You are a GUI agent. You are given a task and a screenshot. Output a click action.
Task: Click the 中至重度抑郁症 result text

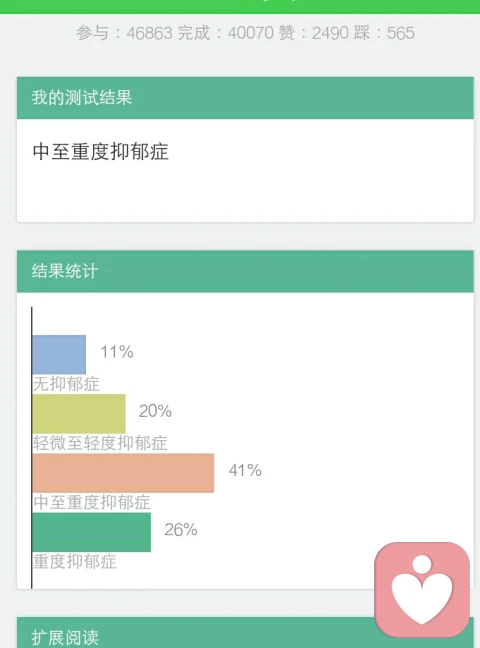[100, 152]
